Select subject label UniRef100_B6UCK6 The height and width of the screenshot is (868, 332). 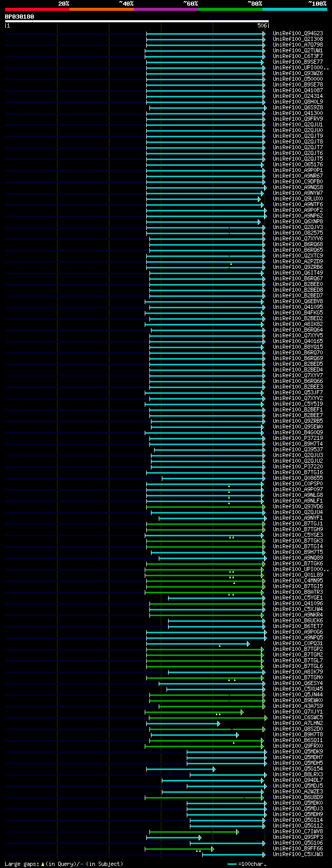click(x=298, y=621)
